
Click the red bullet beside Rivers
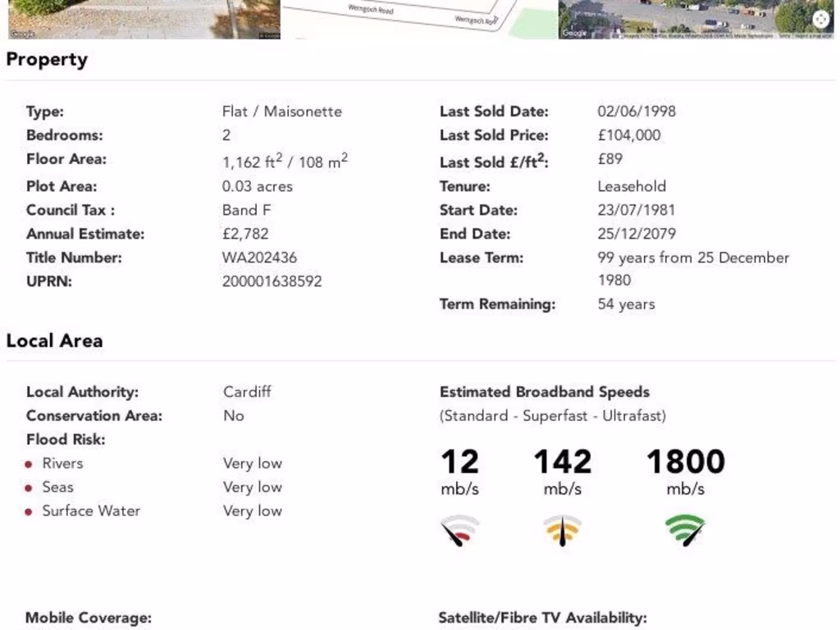click(x=29, y=464)
